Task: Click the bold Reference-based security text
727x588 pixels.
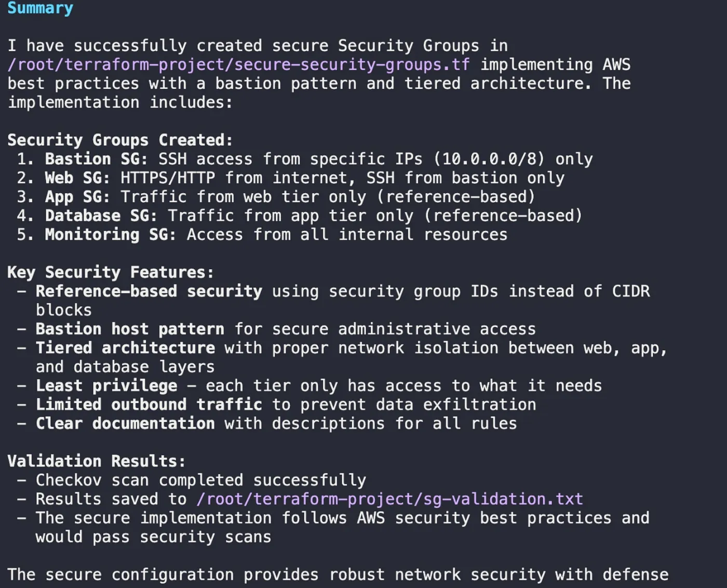Action: (x=149, y=291)
